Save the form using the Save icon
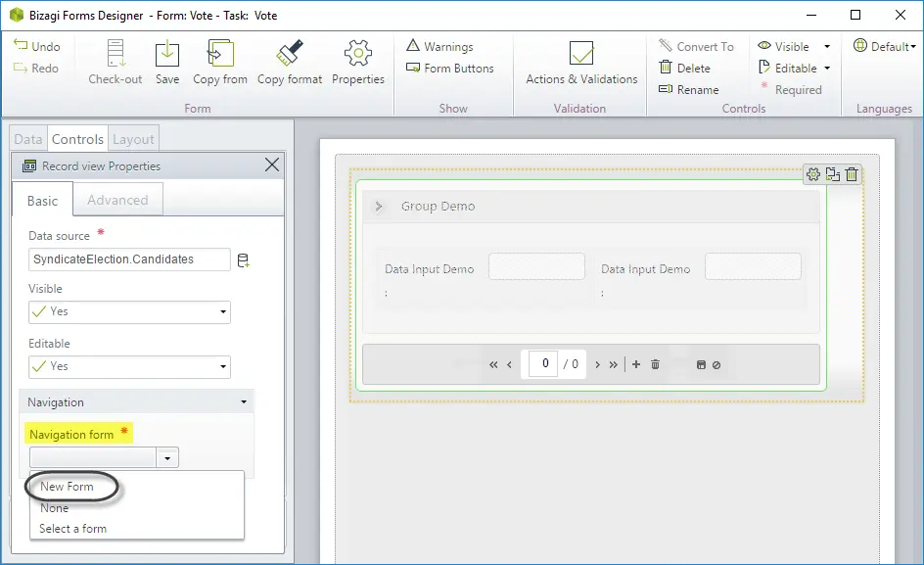 [167, 54]
